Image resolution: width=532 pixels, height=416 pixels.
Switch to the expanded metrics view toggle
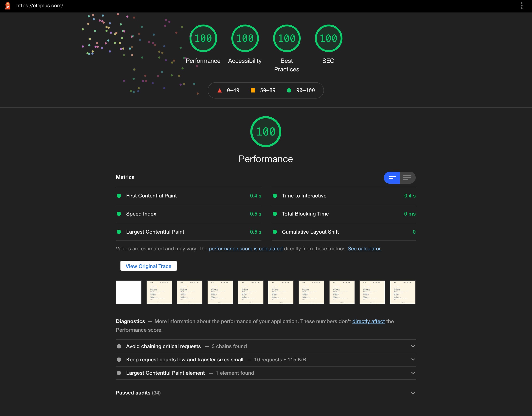coord(407,177)
